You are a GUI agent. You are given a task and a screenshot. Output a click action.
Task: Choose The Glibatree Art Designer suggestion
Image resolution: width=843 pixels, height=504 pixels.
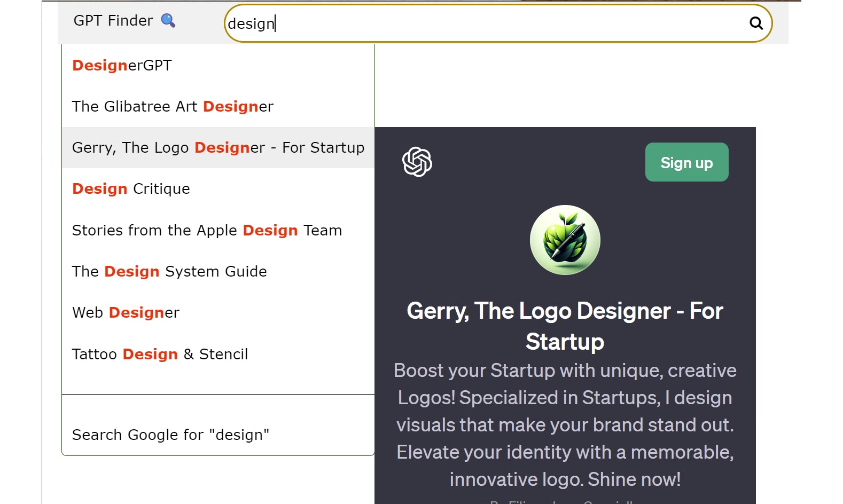point(218,106)
